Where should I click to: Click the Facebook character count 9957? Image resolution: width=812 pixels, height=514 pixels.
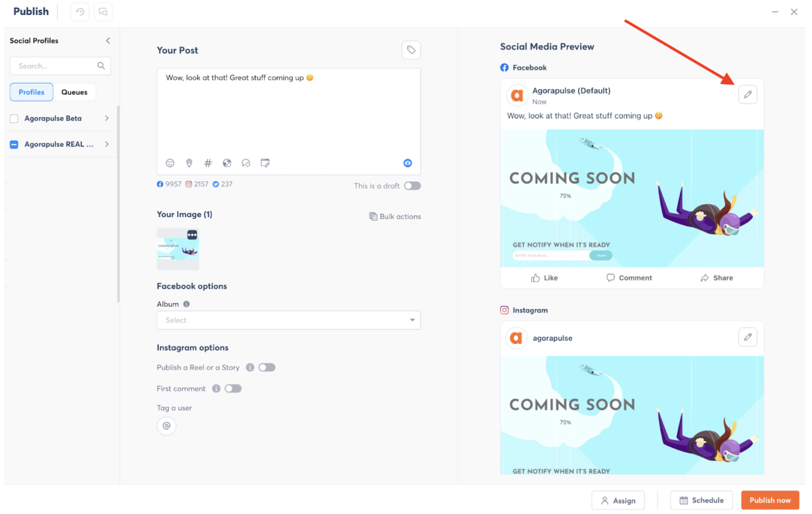[169, 184]
